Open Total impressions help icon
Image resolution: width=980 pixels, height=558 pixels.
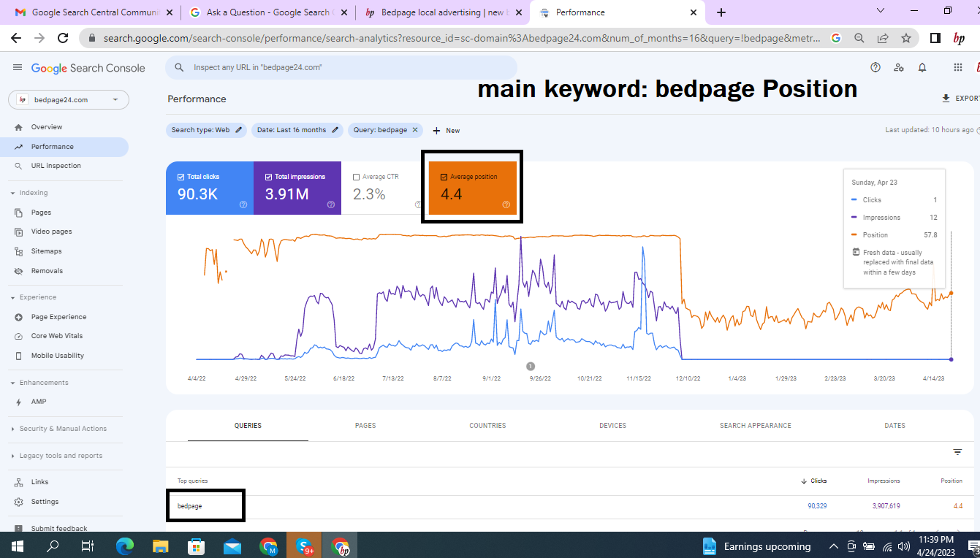tap(331, 205)
